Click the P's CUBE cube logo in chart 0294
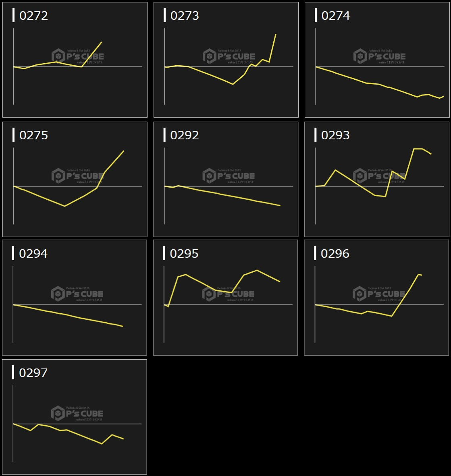This screenshot has height=476, width=451. pos(58,294)
